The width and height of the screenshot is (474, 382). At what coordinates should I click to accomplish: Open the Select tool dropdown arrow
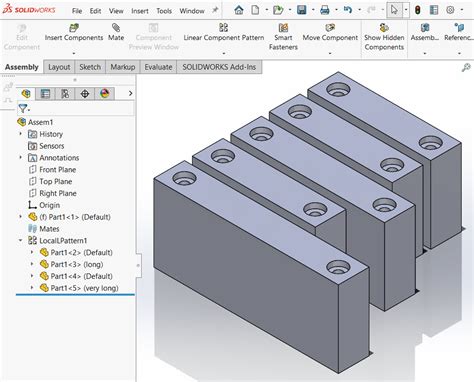[x=406, y=10]
